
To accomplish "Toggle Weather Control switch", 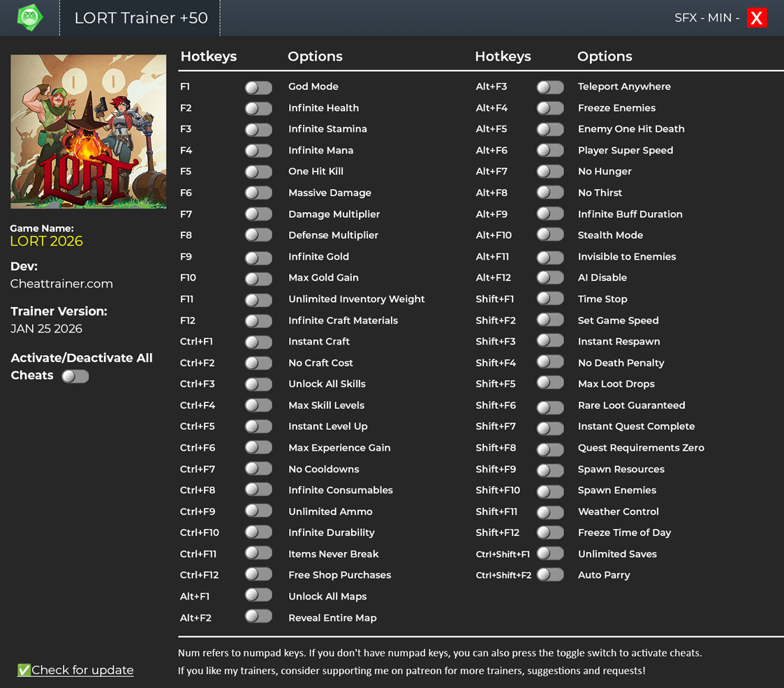I will click(550, 512).
